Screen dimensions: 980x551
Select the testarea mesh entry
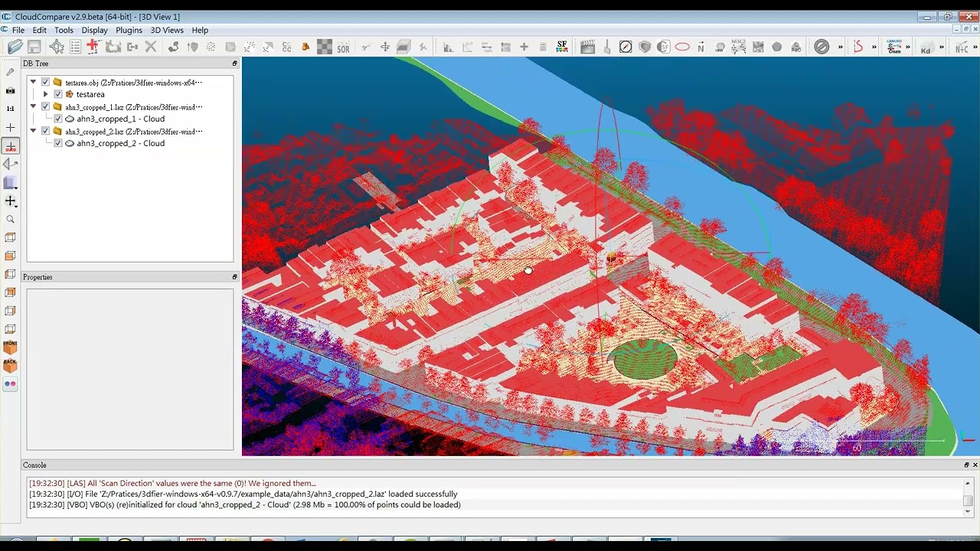90,94
